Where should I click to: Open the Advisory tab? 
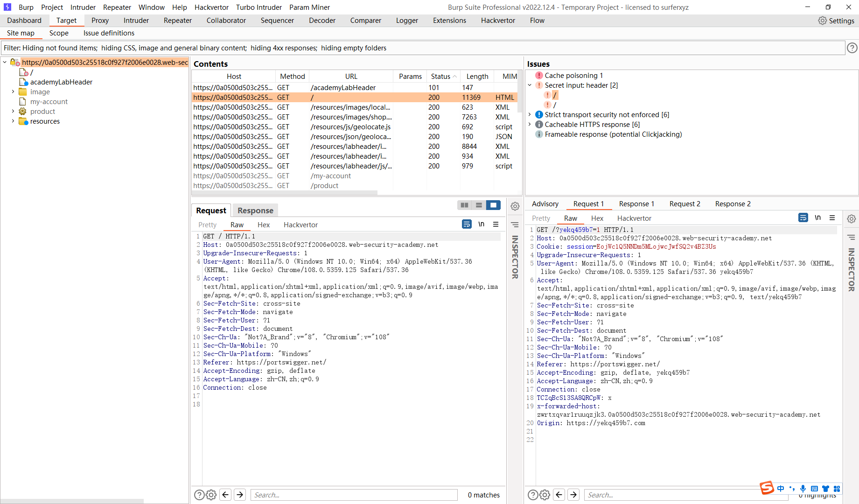[x=545, y=204]
